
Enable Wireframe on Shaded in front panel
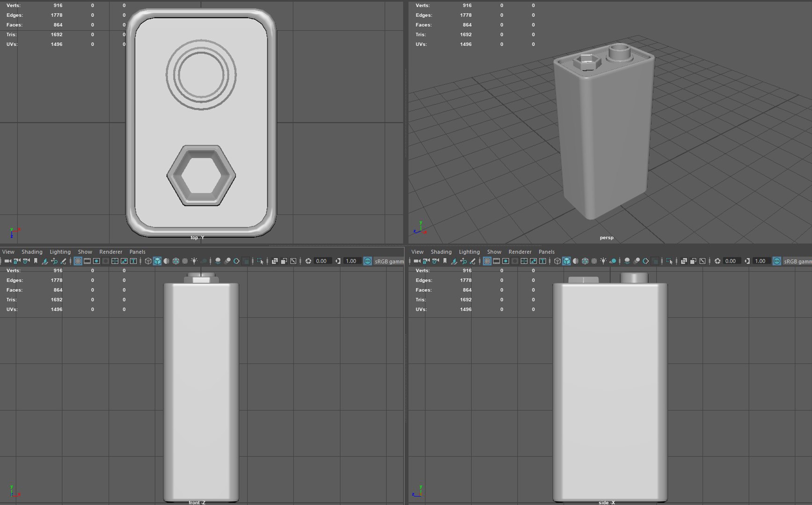pos(176,261)
